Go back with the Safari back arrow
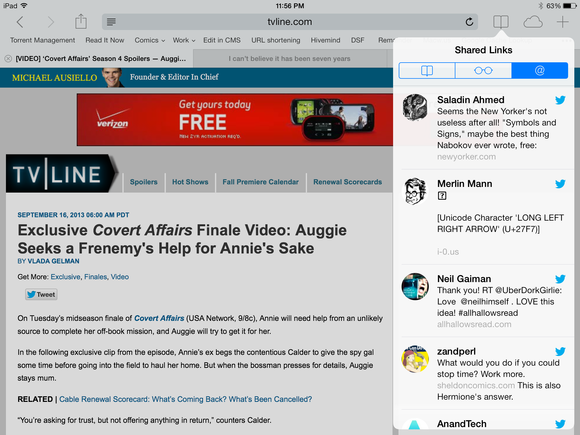This screenshot has height=435, width=580. coord(20,22)
